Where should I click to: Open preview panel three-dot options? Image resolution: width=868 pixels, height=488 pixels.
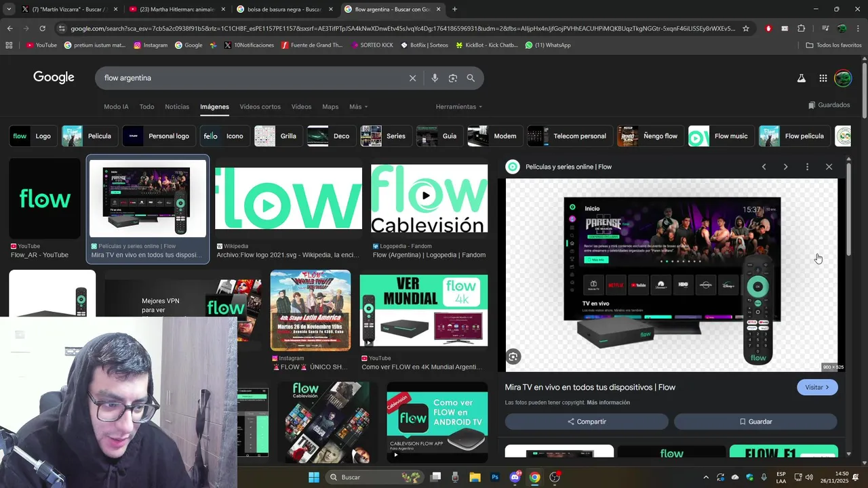click(x=807, y=167)
